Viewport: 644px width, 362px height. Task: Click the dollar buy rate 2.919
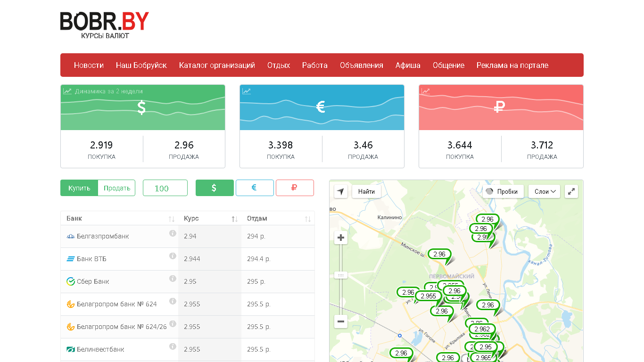(x=101, y=145)
